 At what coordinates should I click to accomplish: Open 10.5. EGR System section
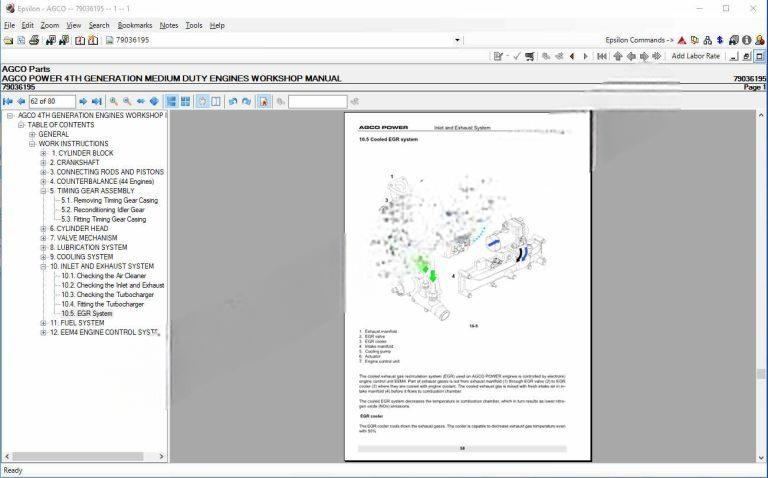coord(87,313)
